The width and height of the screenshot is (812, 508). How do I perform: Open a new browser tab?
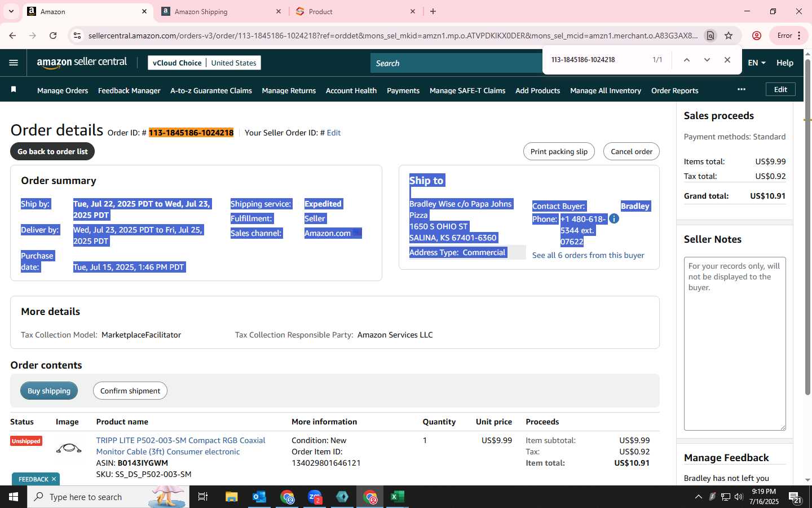pos(433,11)
